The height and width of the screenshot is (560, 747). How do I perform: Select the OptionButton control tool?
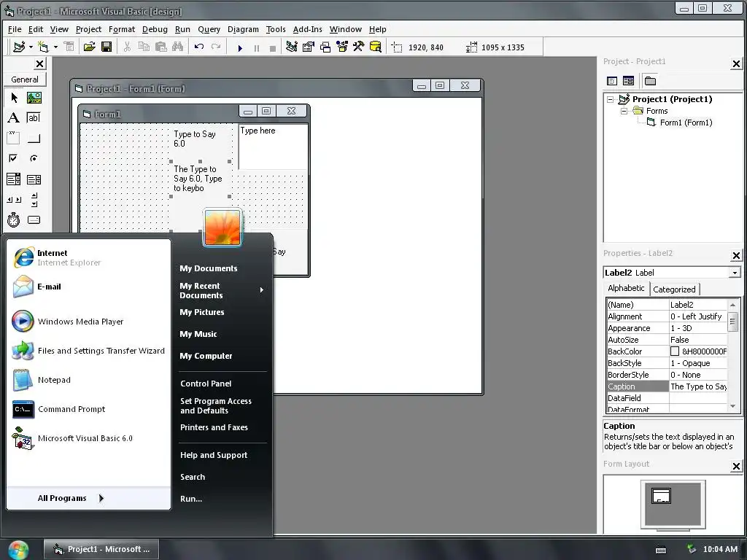pyautogui.click(x=34, y=158)
